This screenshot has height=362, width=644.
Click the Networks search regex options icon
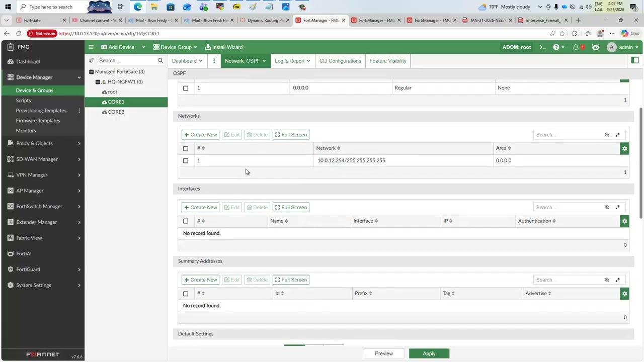tap(618, 135)
